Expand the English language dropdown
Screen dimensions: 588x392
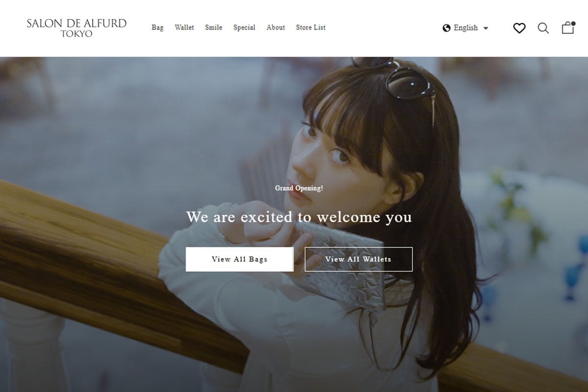465,28
